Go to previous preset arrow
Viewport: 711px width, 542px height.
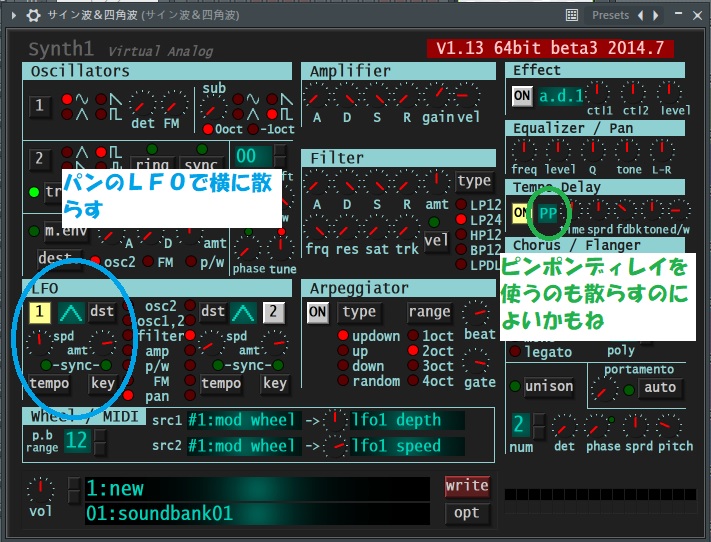pos(640,15)
